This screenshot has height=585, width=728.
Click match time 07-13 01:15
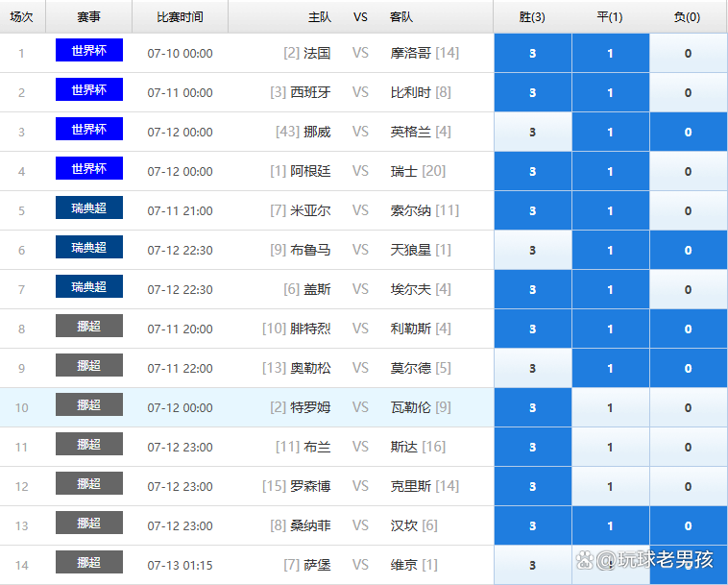(181, 566)
